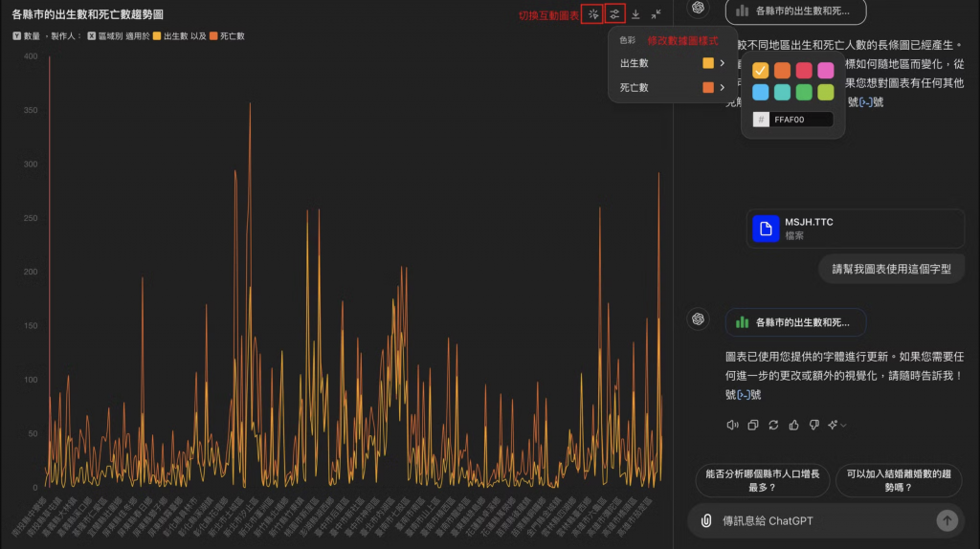Download the chart image
The width and height of the screenshot is (980, 549).
tap(635, 13)
